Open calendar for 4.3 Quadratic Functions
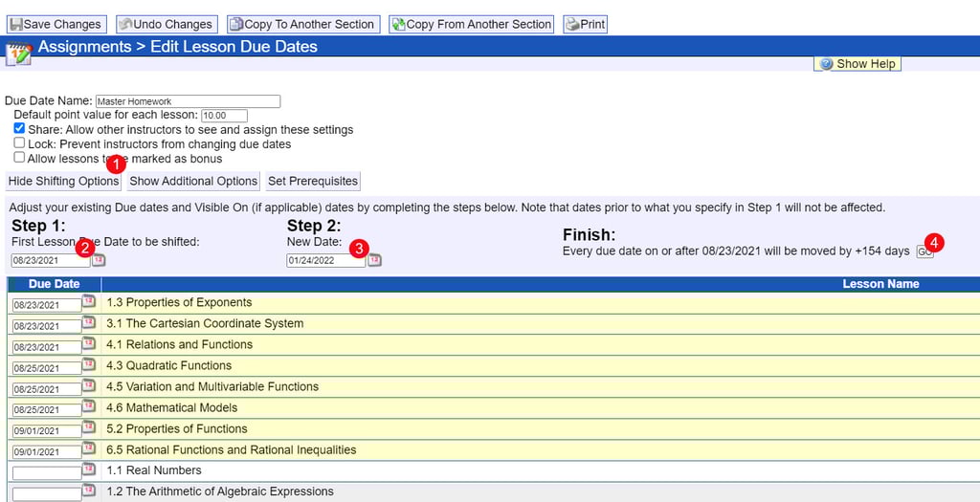The width and height of the screenshot is (980, 502). 89,365
